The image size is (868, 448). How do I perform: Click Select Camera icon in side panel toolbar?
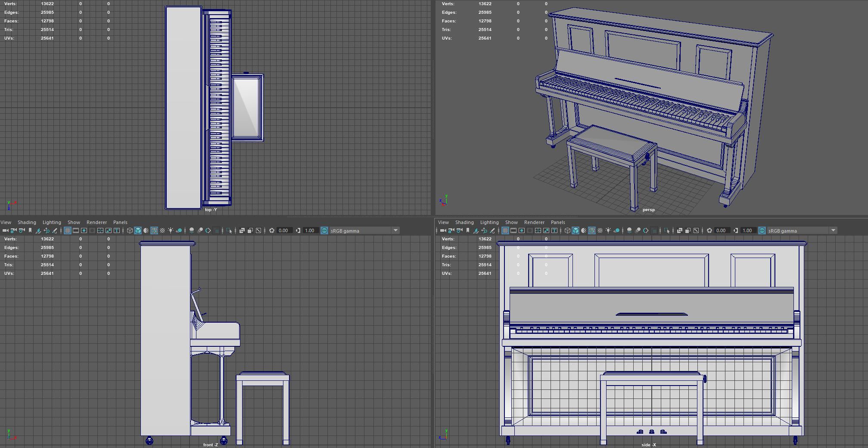443,230
